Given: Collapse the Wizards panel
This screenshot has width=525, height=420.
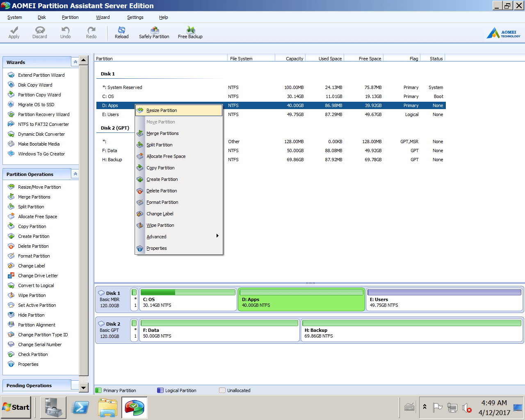Looking at the screenshot, I should pyautogui.click(x=75, y=62).
